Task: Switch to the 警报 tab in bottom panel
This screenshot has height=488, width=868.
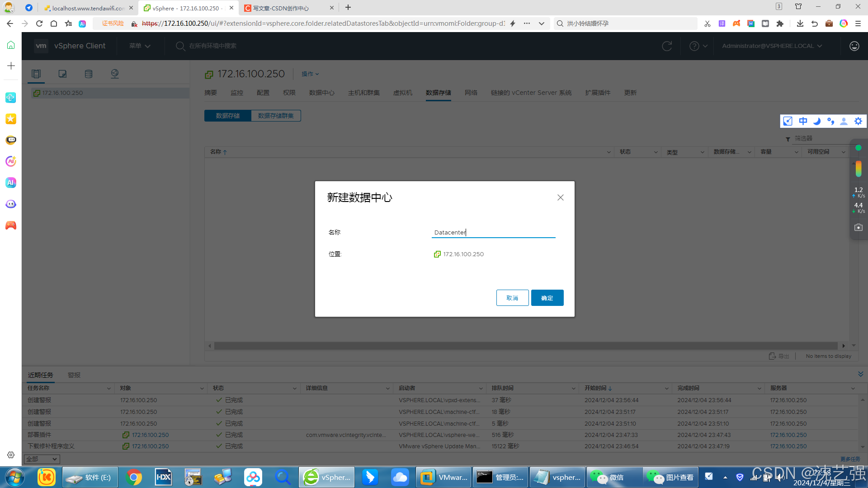Action: 74,375
